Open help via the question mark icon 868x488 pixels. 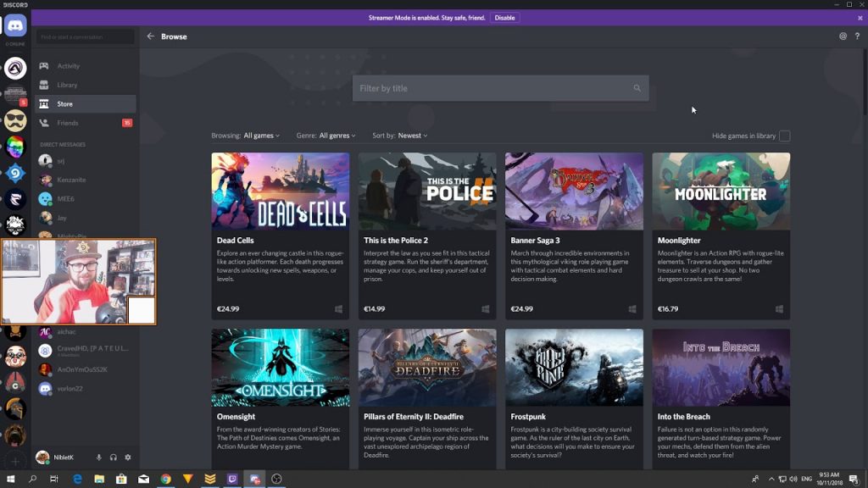pyautogui.click(x=857, y=36)
